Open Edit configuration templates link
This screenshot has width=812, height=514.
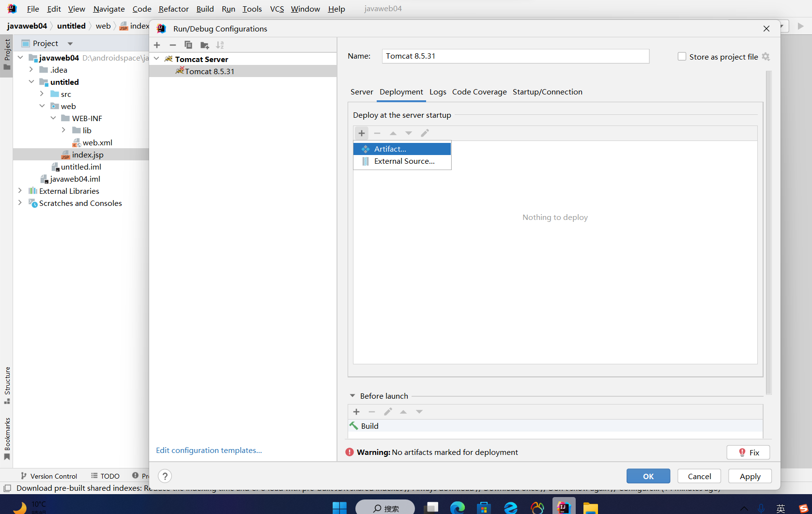tap(209, 451)
